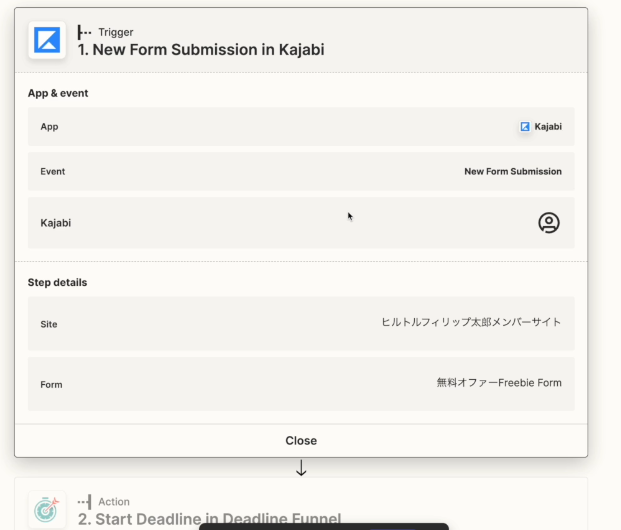This screenshot has height=530, width=621.
Task: Click the 'Site' field label
Action: click(x=49, y=324)
